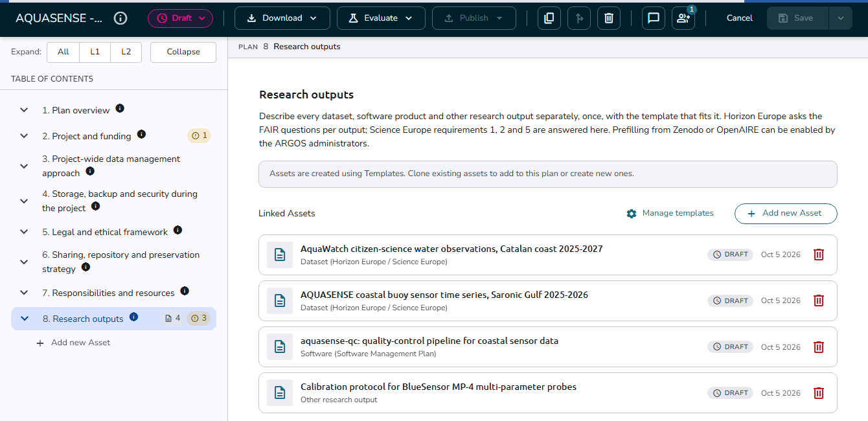The height and width of the screenshot is (421, 868).
Task: Delete the AQUASENSE coastal buoy asset
Action: pyautogui.click(x=819, y=301)
